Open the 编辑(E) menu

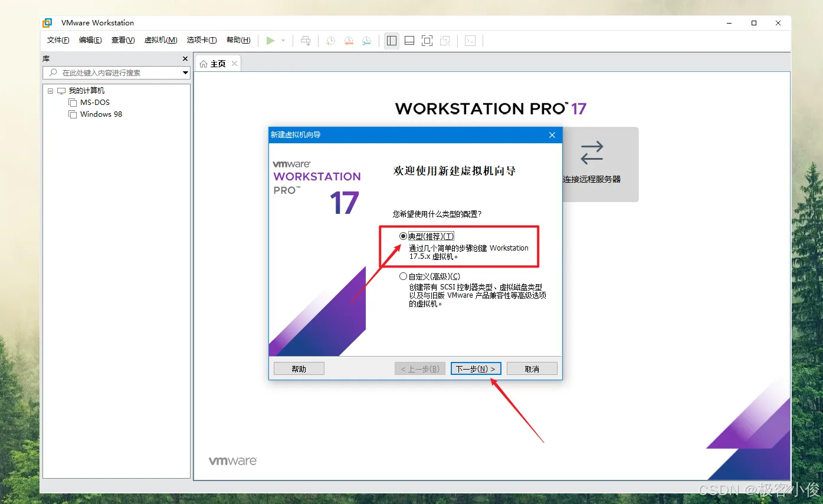tap(90, 40)
